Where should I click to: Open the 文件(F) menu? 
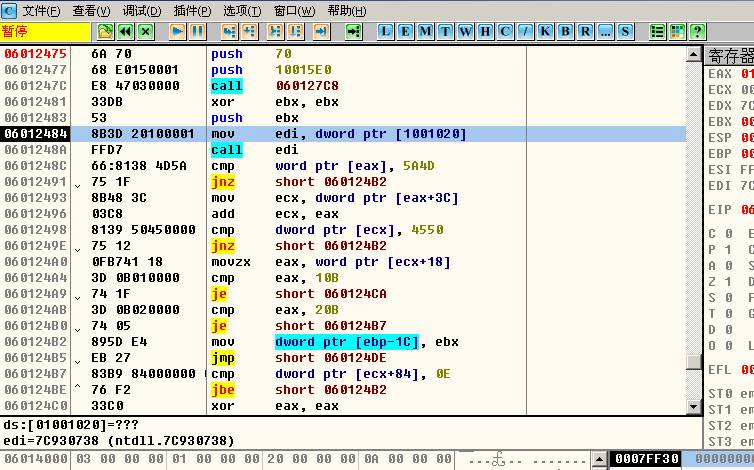tap(41, 10)
